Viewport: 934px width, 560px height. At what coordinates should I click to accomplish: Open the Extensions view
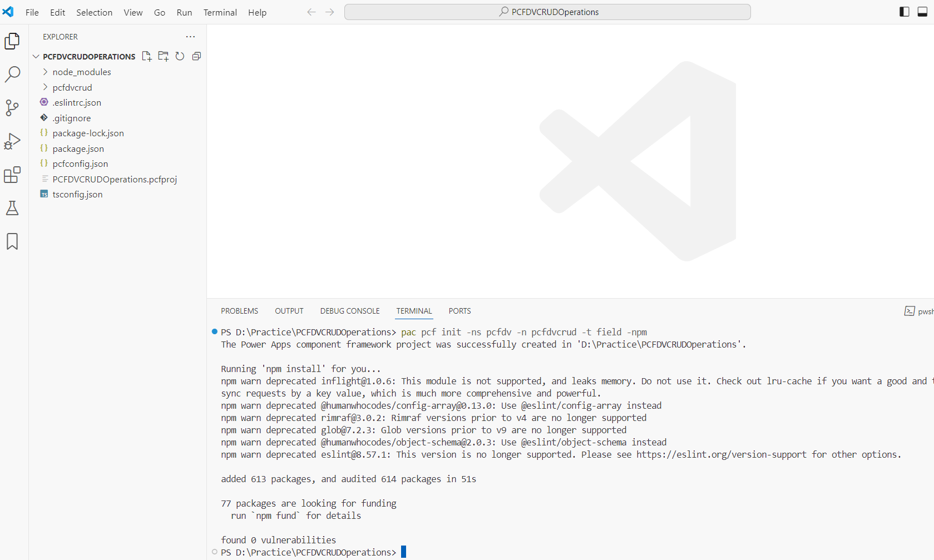pyautogui.click(x=12, y=175)
